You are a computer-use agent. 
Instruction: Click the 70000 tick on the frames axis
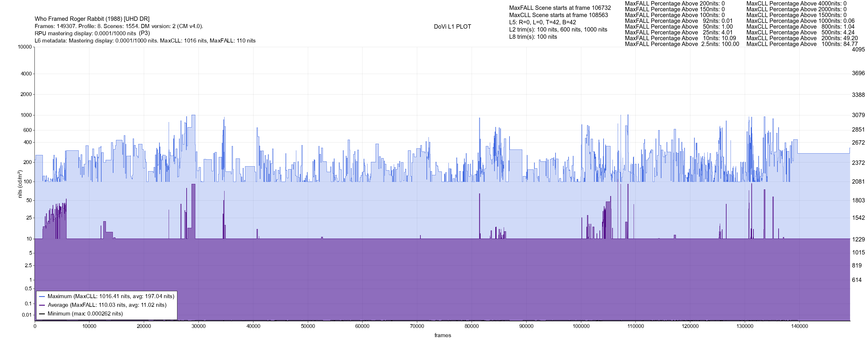[417, 326]
